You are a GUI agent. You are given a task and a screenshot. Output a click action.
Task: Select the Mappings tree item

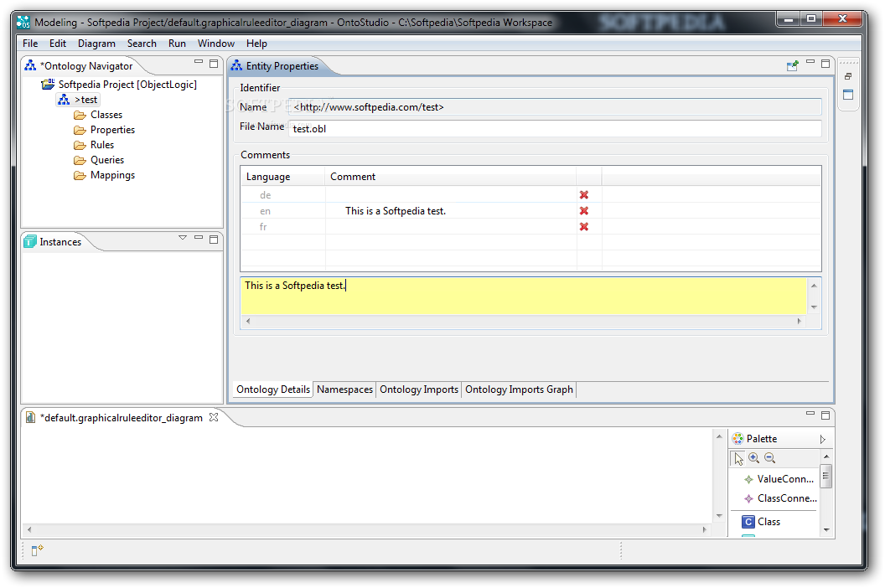pyautogui.click(x=112, y=176)
